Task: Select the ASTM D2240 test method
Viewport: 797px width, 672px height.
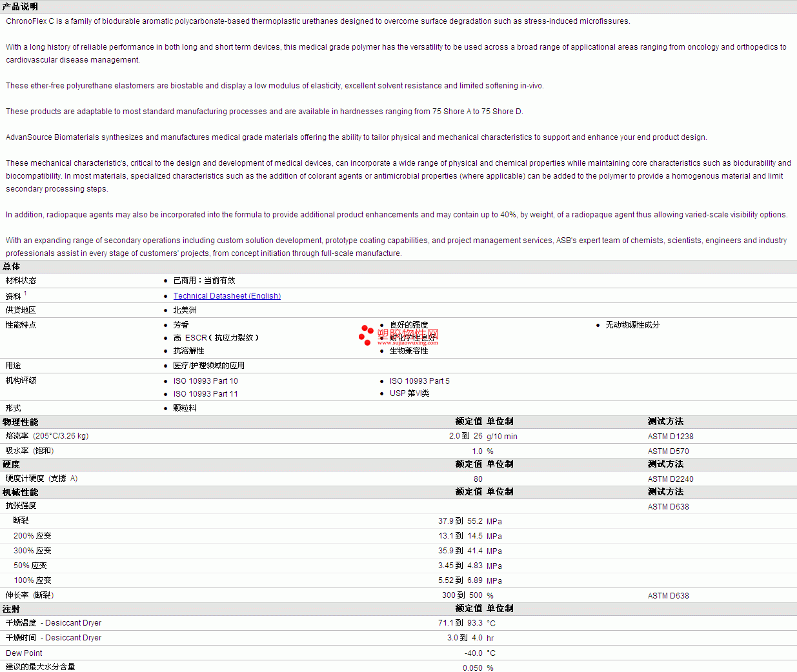Action: coord(671,479)
